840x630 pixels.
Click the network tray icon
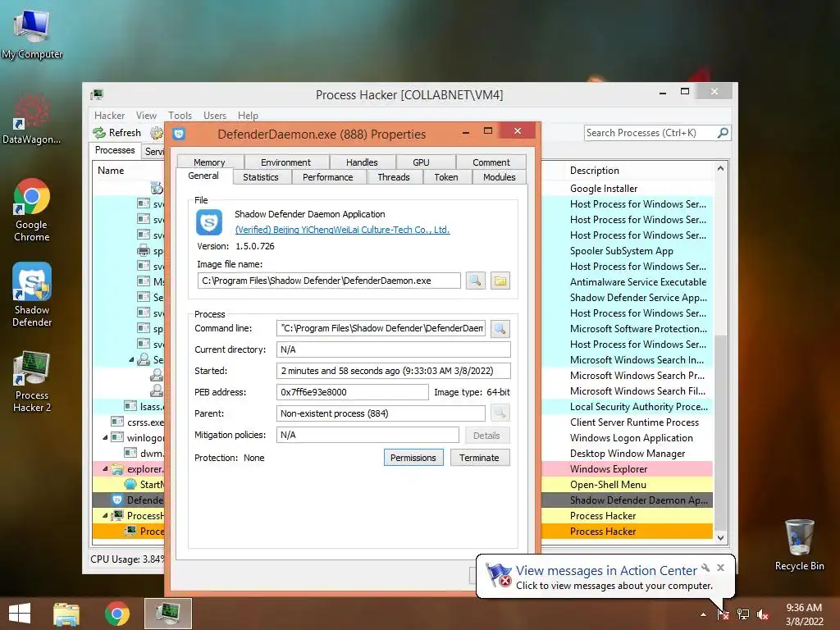point(743,614)
